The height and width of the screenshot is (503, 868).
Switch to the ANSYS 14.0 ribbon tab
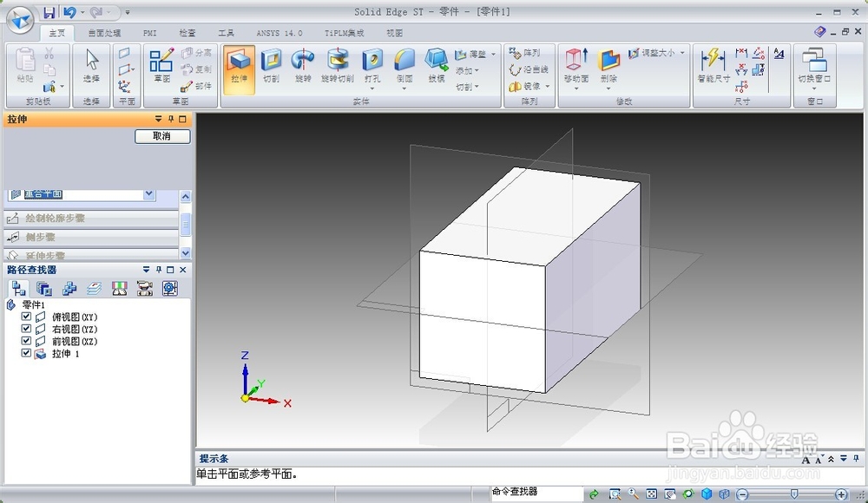[279, 33]
